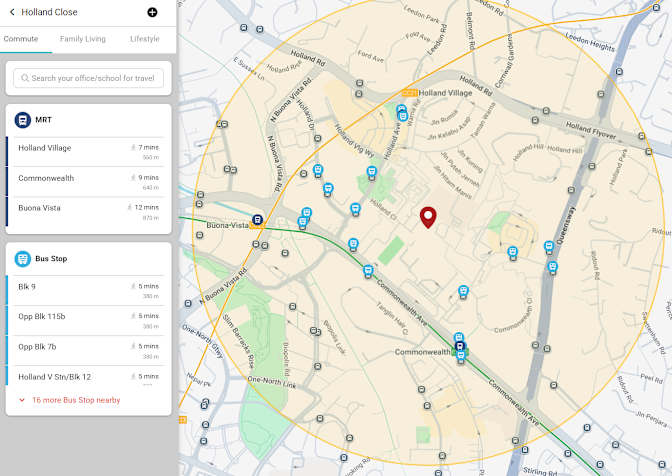Click the 7 mins walking time for Holland Village
This screenshot has width=672, height=476.
148,147
